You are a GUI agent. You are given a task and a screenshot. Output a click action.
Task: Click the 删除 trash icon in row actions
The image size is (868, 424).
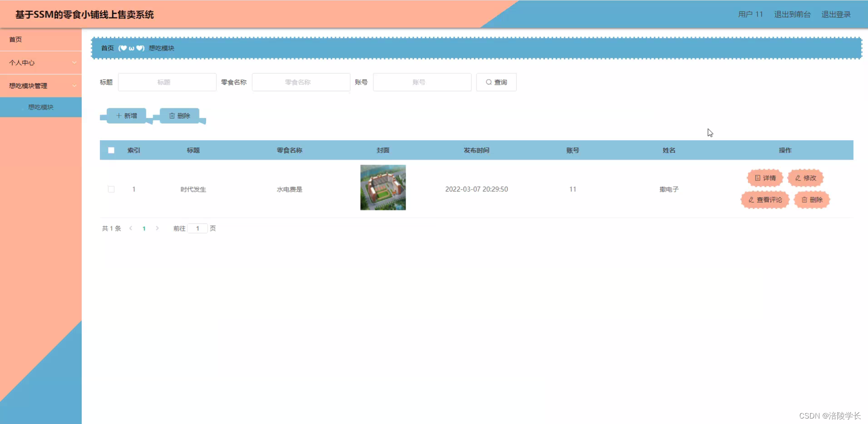(x=804, y=200)
